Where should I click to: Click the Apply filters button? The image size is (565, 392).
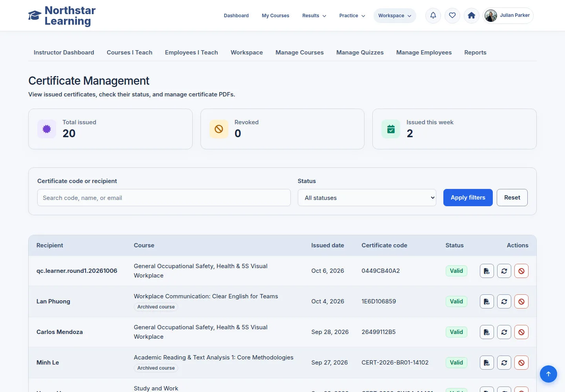(x=468, y=198)
